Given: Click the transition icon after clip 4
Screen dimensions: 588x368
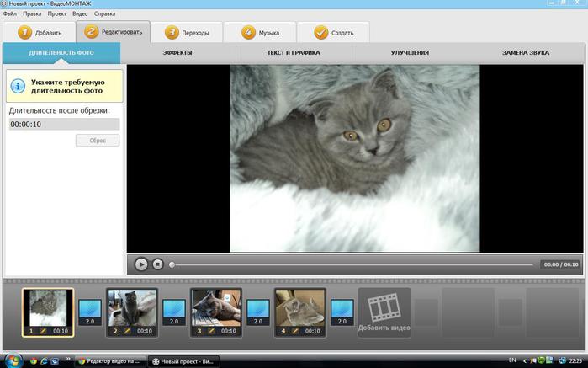Looking at the screenshot, I should pos(342,312).
